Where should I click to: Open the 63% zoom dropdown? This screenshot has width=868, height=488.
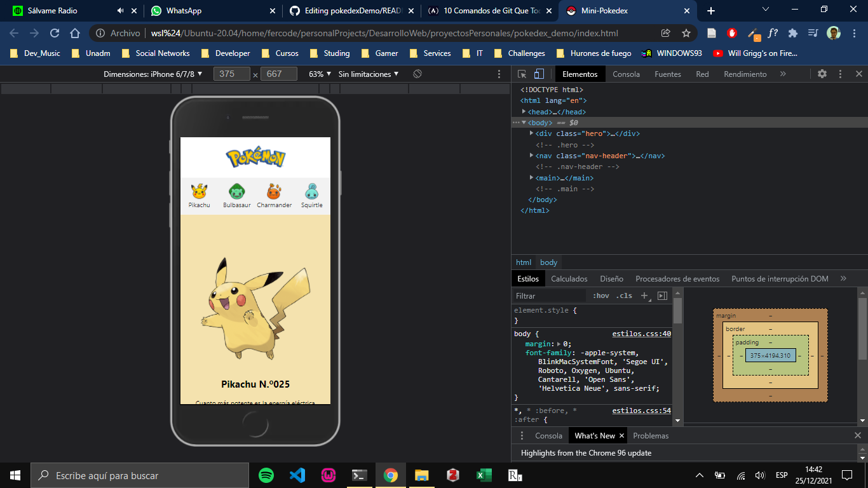click(320, 74)
